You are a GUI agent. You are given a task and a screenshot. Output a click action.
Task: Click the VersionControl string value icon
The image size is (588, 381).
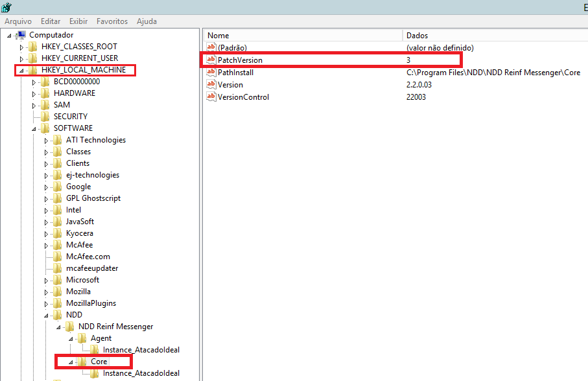tap(211, 97)
